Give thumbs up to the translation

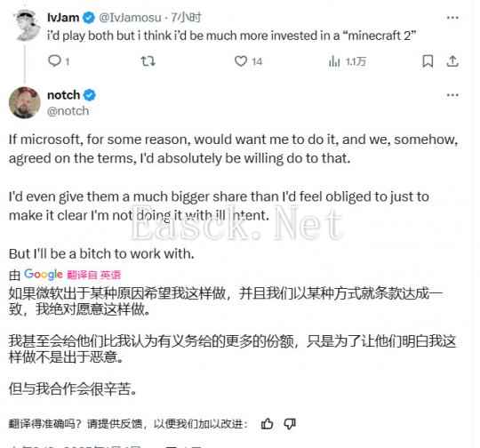click(x=267, y=424)
